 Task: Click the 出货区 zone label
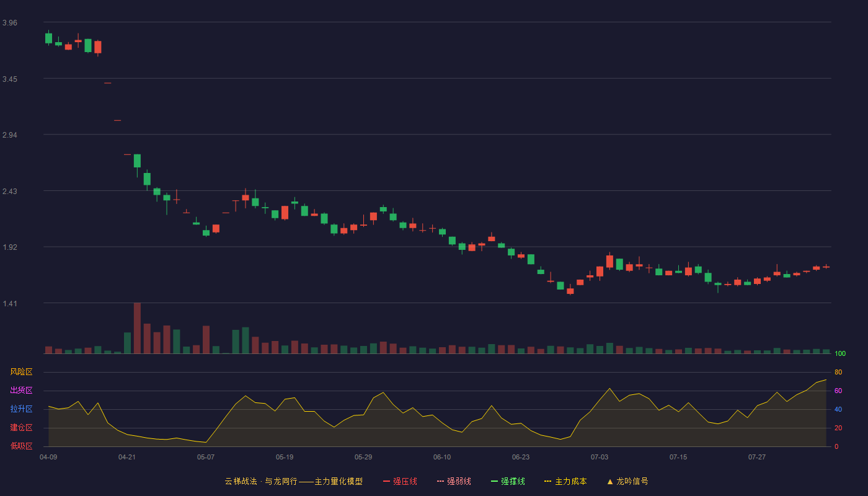[22, 391]
